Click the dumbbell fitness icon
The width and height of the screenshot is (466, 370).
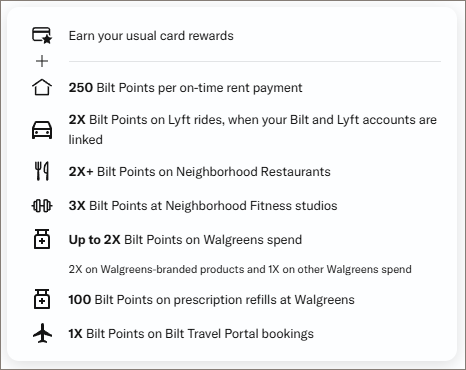coord(42,206)
